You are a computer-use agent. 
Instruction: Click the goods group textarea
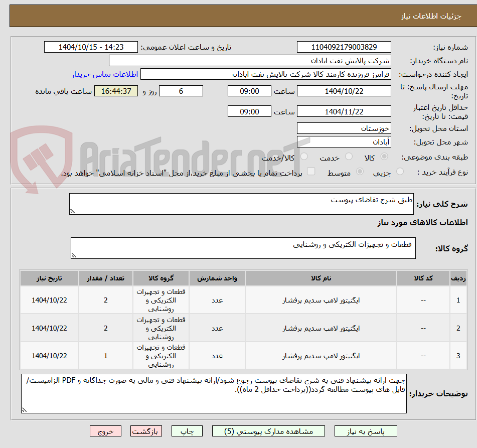243,248
